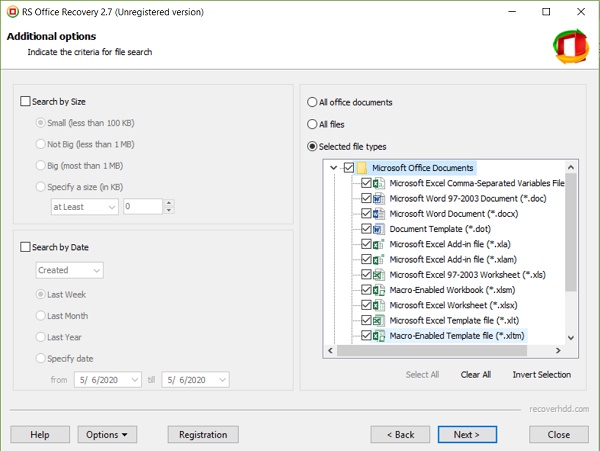Select the All office documents radio button
600x451 pixels.
click(312, 102)
